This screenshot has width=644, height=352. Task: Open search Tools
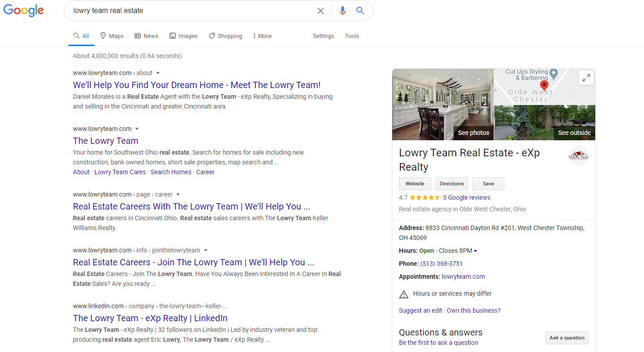coord(352,36)
